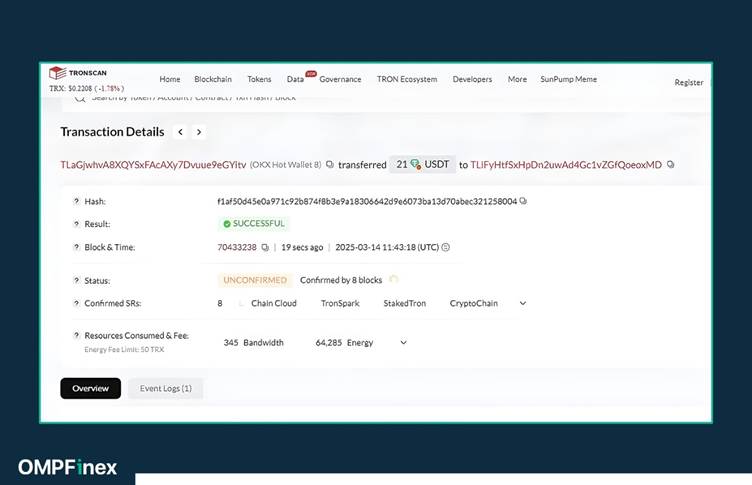
Task: Select the Overview tab
Action: (x=90, y=388)
